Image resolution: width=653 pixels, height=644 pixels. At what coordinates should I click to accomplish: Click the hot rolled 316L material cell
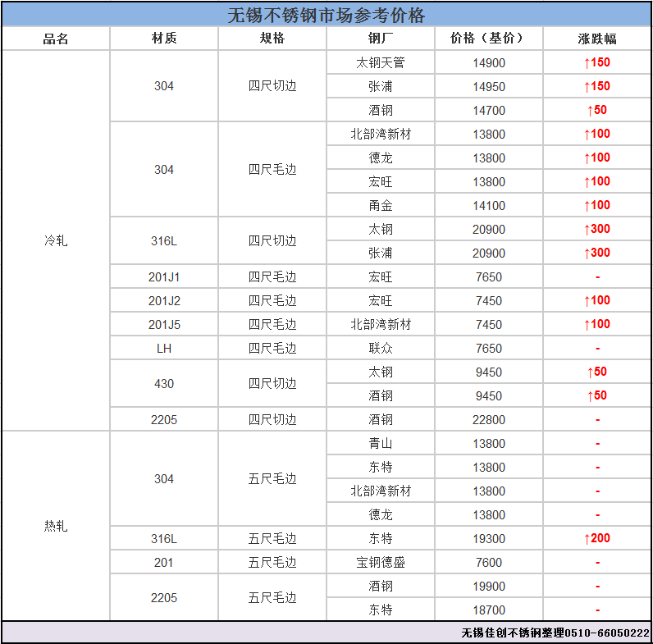tap(164, 539)
